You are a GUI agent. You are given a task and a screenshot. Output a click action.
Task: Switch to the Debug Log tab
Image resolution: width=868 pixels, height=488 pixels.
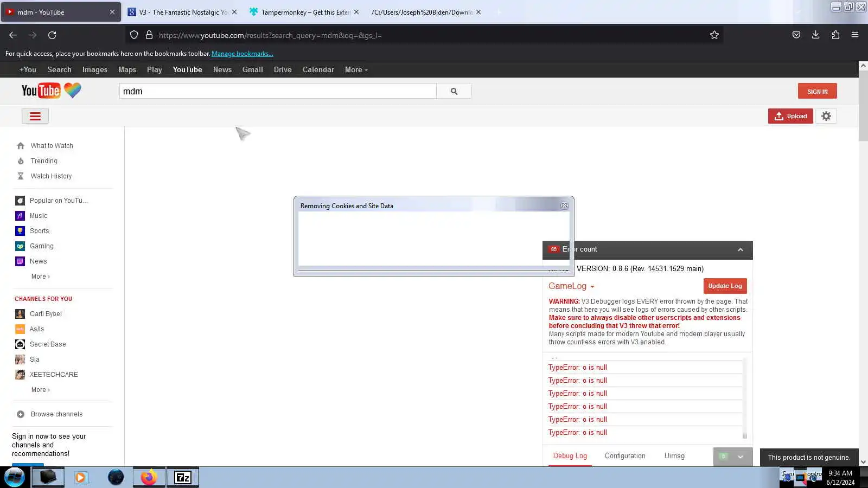[570, 456]
